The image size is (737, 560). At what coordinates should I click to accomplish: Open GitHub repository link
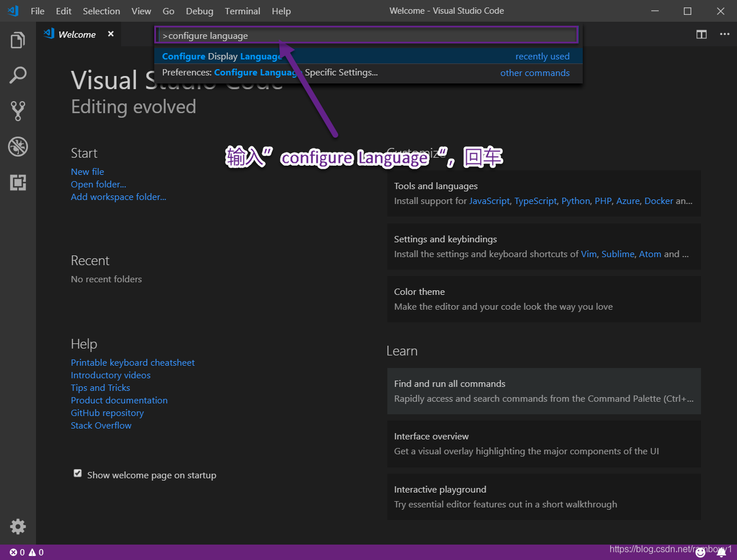pyautogui.click(x=107, y=413)
